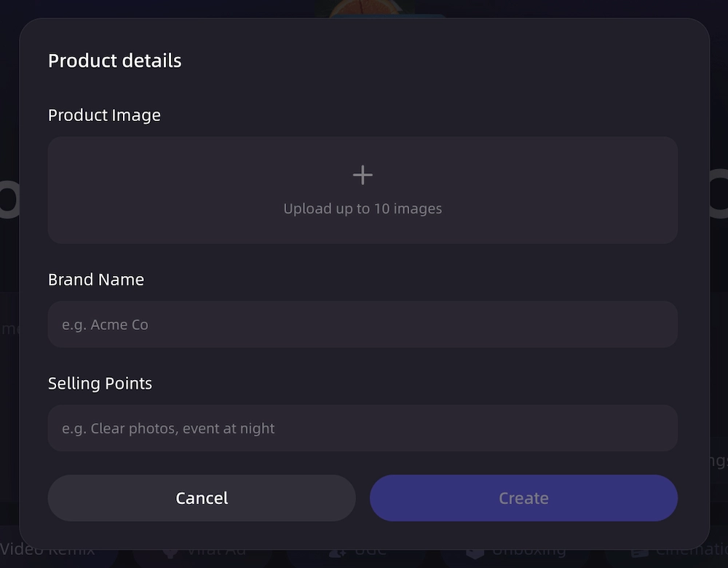Click the Product Image label
728x568 pixels.
104,115
